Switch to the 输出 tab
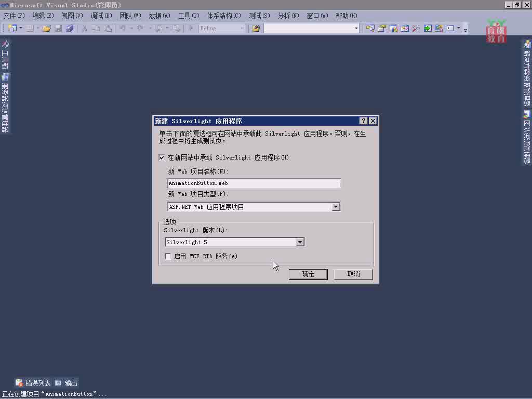Screen dimensions: 532x399 point(66,383)
